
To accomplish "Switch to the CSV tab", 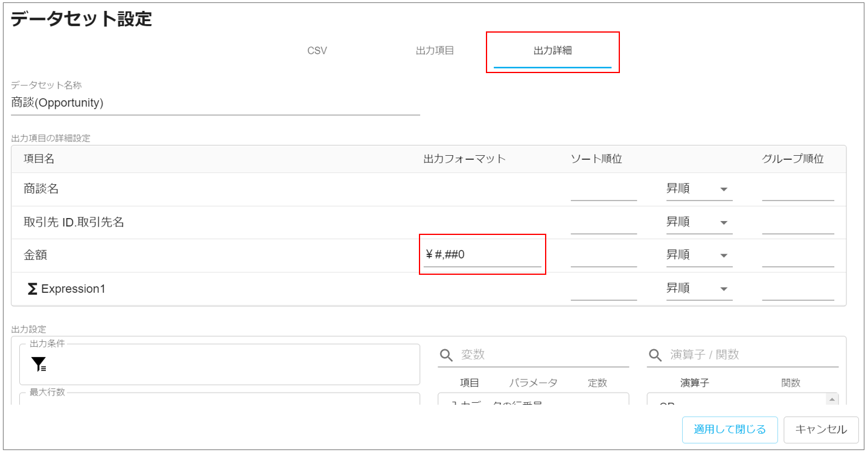I will tap(317, 51).
